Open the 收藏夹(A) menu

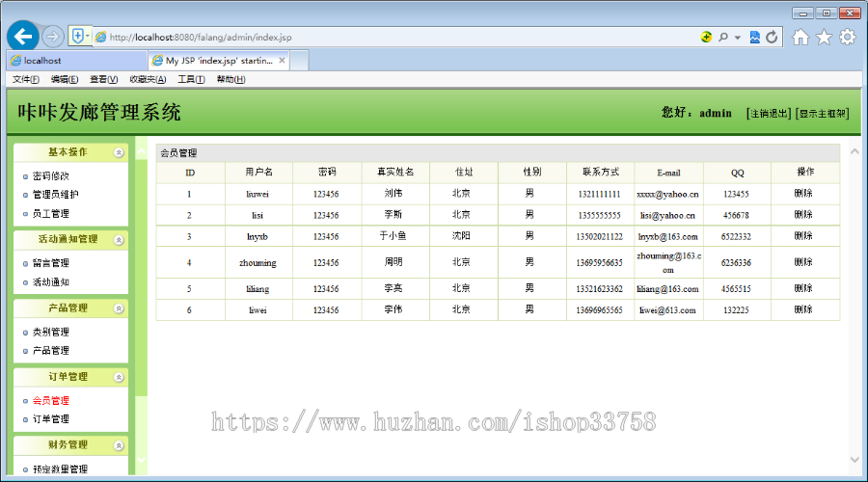click(x=148, y=79)
